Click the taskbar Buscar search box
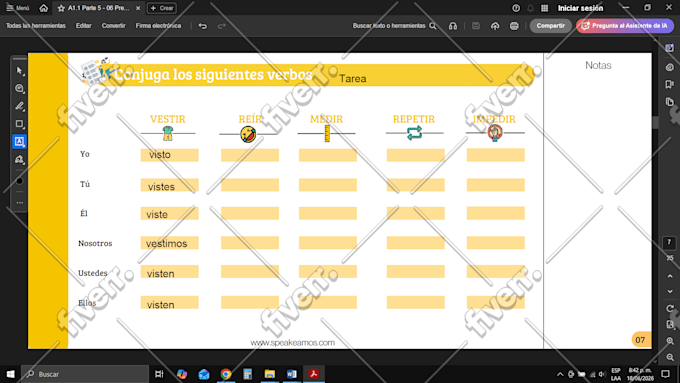 pos(85,374)
